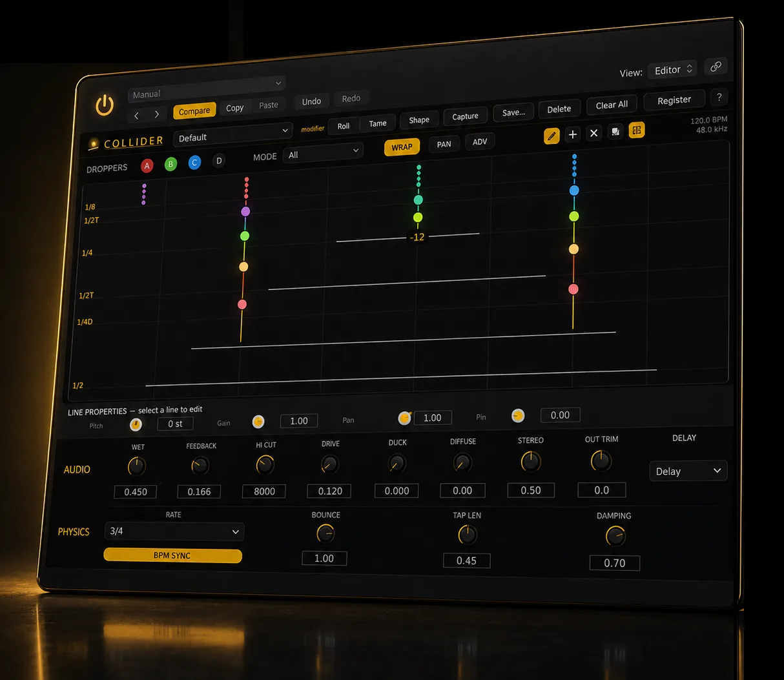Click the red ball on rightmost dropper

[x=573, y=289]
